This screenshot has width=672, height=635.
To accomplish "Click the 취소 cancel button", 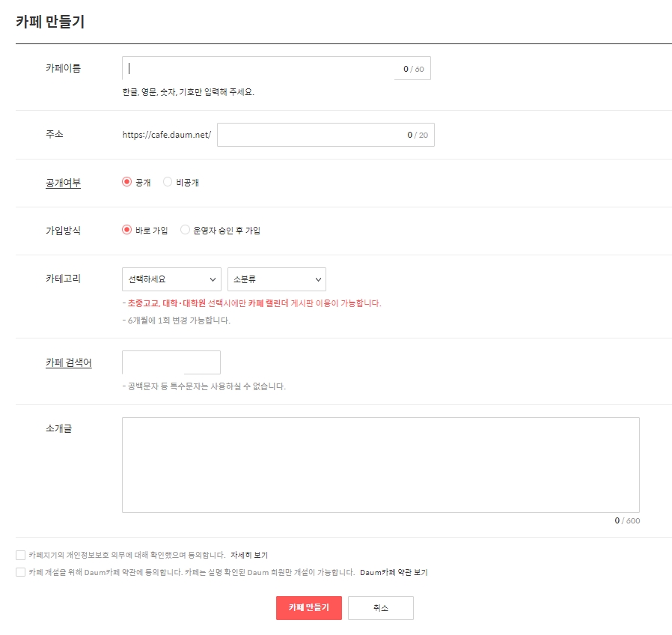I will tap(381, 608).
